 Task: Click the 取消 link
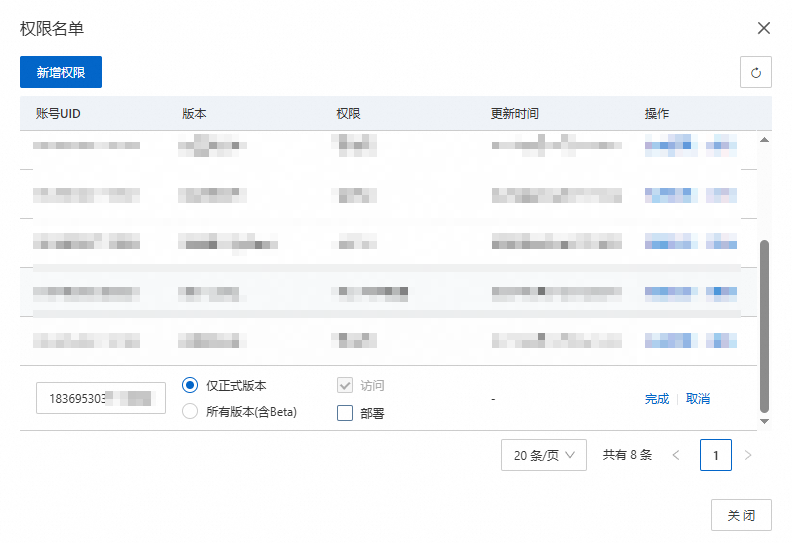pos(698,399)
